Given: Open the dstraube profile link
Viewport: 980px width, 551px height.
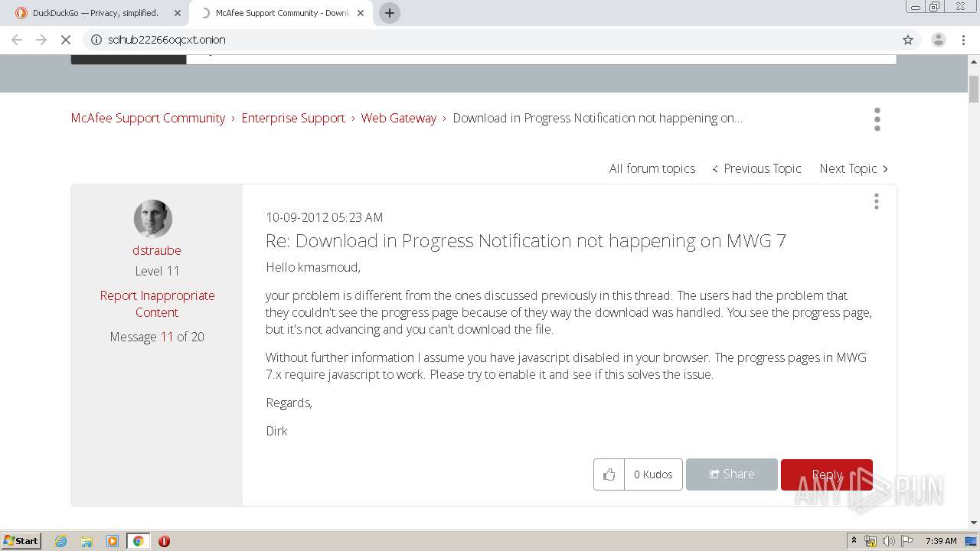Looking at the screenshot, I should tap(157, 250).
